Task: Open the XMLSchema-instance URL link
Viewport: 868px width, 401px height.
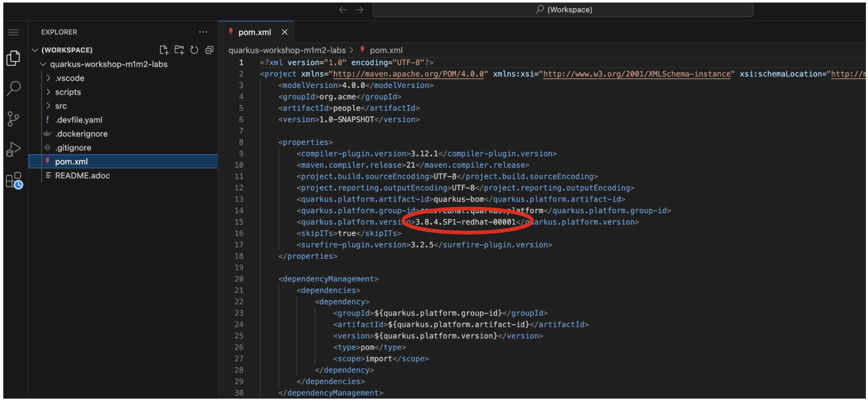Action: click(637, 74)
